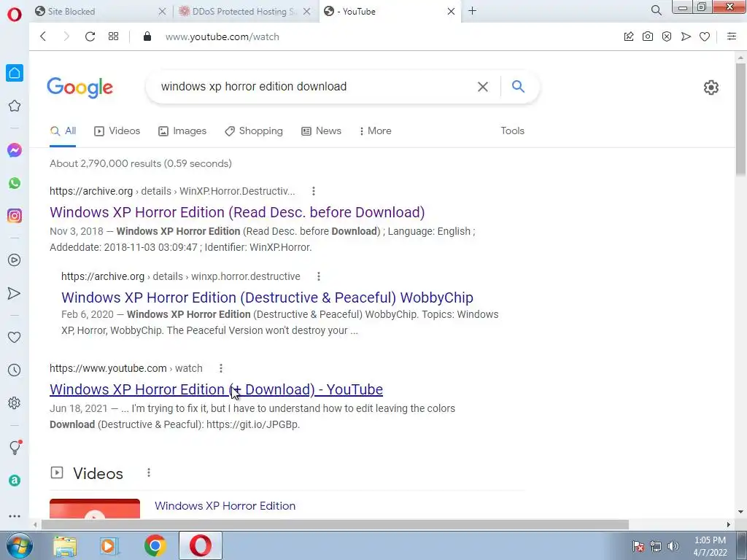747x560 pixels.
Task: Take a snapshot with camera icon
Action: (x=648, y=36)
